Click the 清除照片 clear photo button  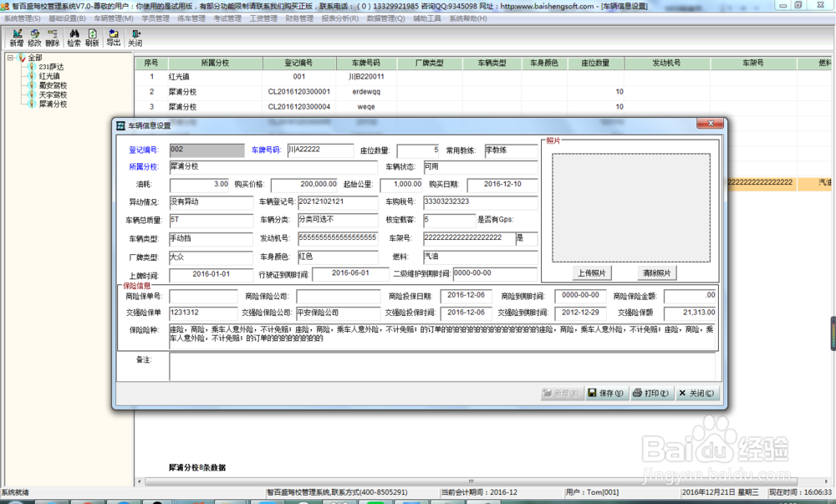pyautogui.click(x=657, y=272)
